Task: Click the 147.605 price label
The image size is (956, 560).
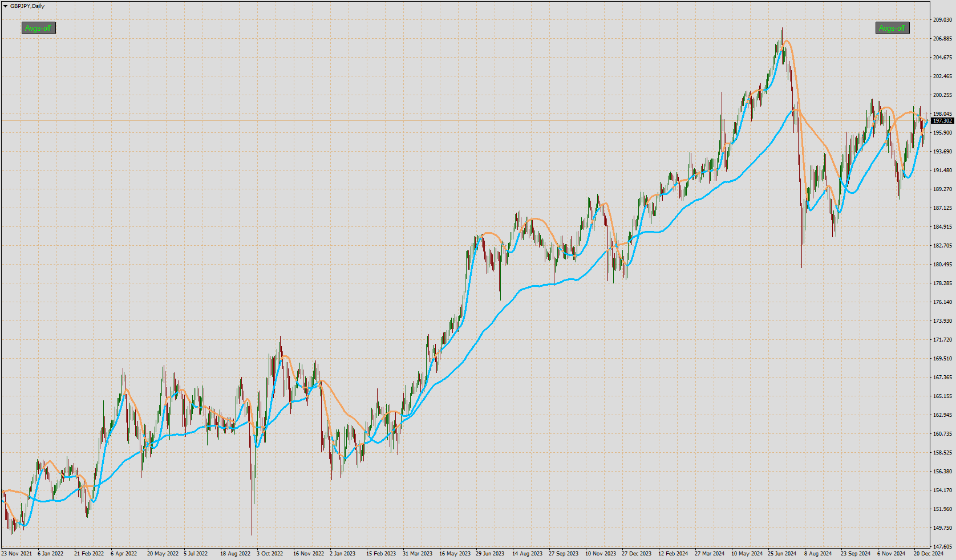Action: [942, 547]
